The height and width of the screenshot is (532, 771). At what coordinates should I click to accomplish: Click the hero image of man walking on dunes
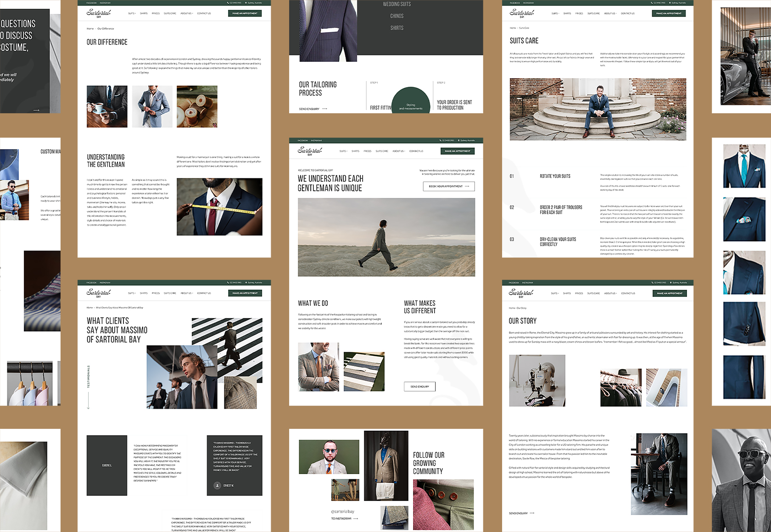tap(386, 237)
